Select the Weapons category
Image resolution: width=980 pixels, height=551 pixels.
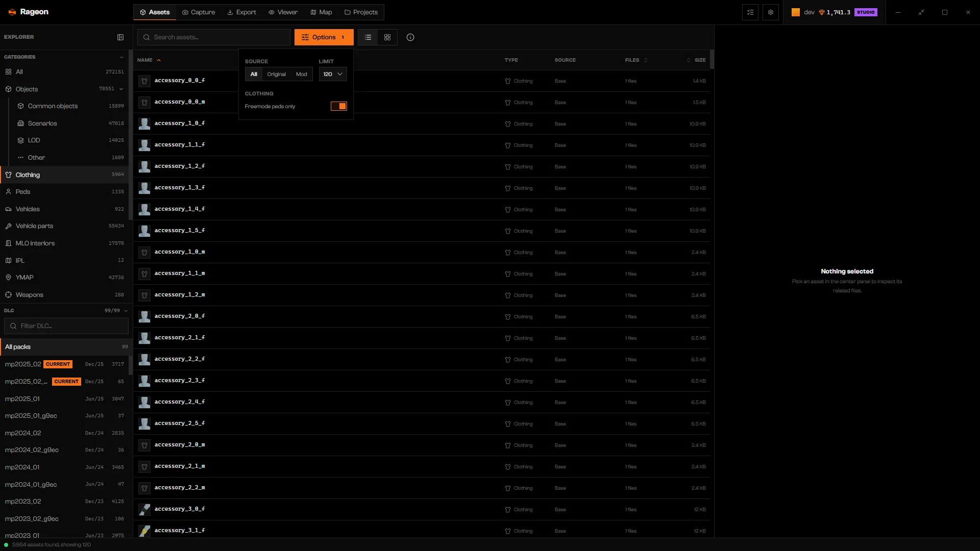64,295
